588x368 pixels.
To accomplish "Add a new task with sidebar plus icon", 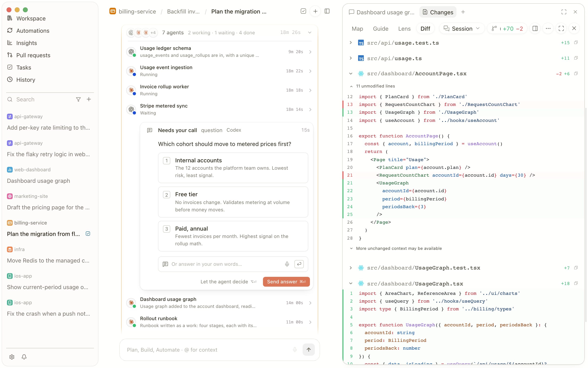I will (89, 99).
